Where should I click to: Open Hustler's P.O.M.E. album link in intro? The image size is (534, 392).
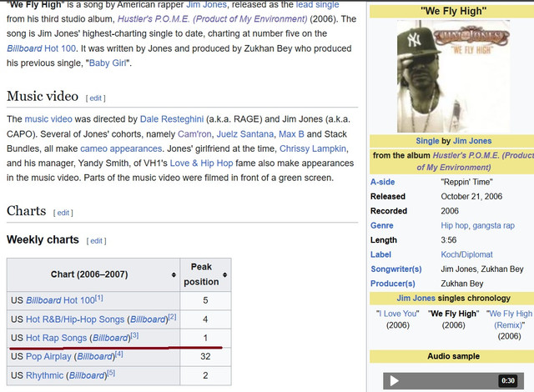point(212,18)
